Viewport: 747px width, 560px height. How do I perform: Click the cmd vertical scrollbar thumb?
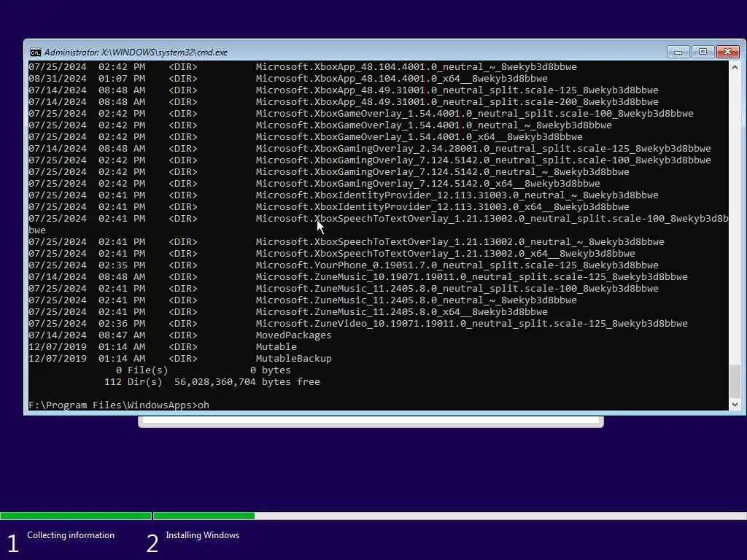pos(735,381)
